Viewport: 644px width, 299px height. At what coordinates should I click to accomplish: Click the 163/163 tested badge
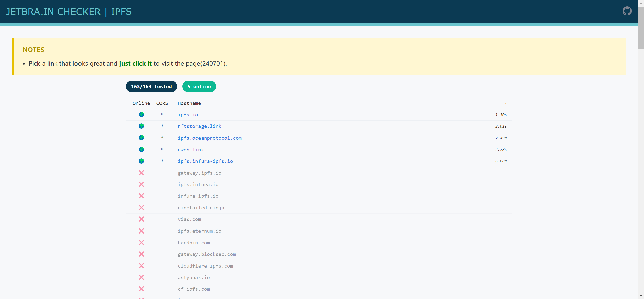pos(151,86)
